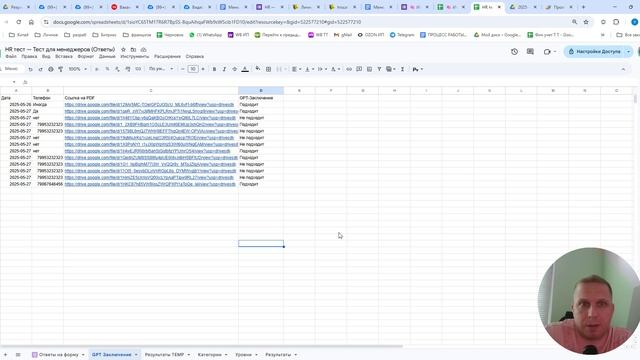Open the Справка menu

click(x=195, y=56)
